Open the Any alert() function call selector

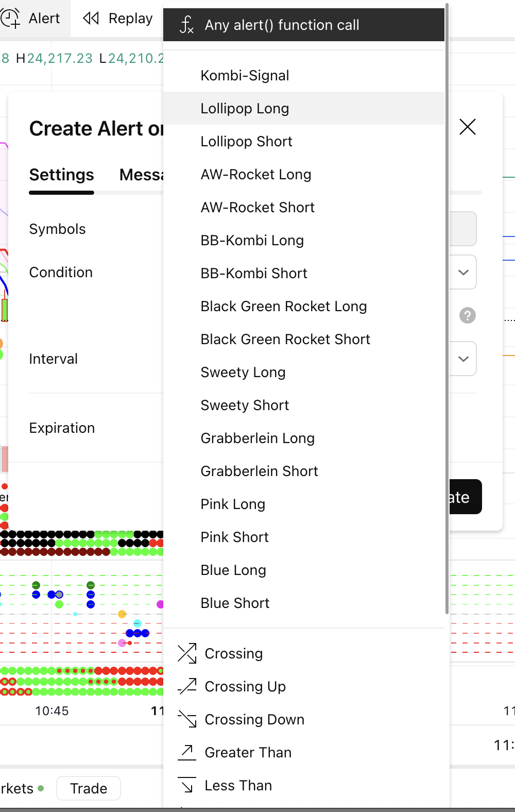[x=304, y=25]
